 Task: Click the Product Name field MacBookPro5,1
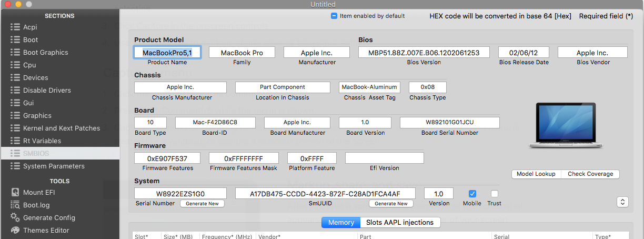pyautogui.click(x=167, y=52)
